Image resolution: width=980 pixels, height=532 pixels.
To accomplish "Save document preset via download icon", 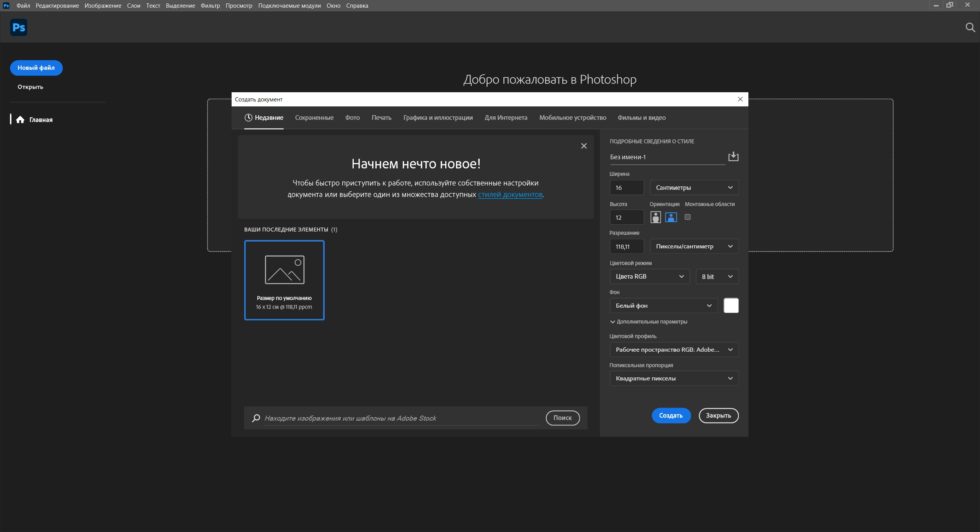I will [733, 157].
